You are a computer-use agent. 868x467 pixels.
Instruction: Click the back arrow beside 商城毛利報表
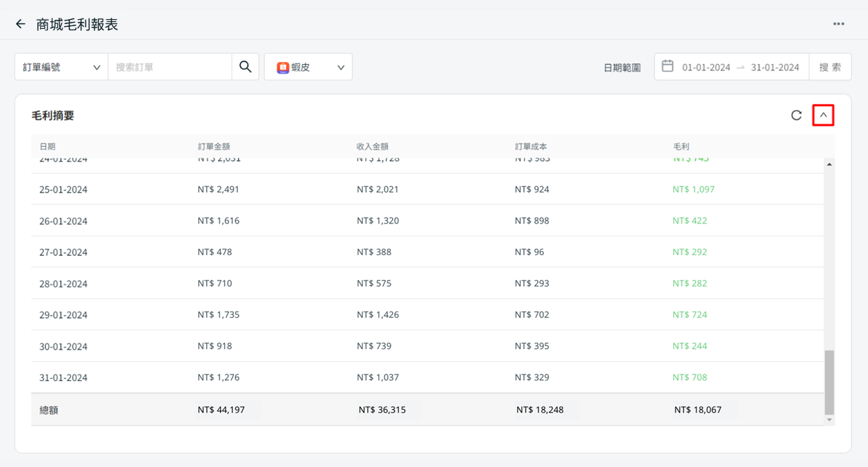tap(21, 24)
